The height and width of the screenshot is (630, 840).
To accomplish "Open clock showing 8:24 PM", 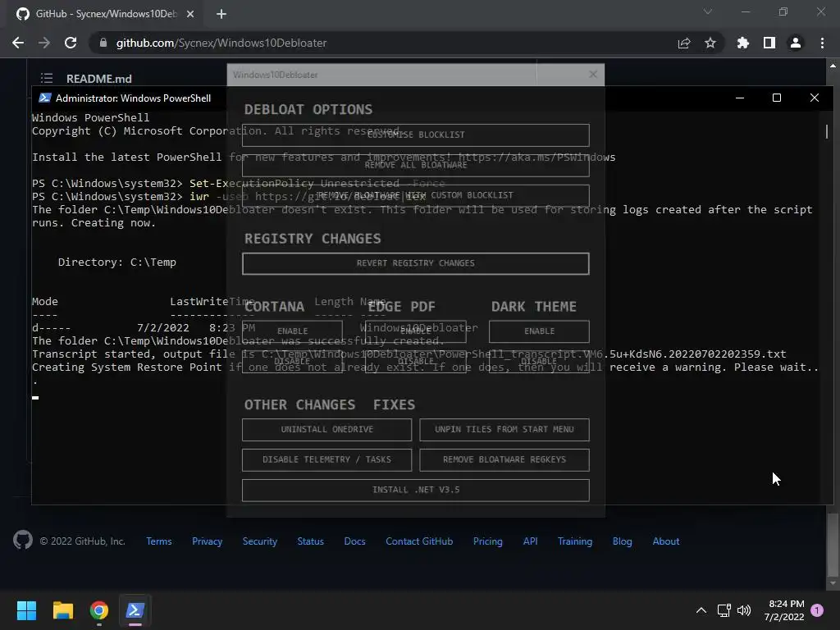I will point(784,610).
